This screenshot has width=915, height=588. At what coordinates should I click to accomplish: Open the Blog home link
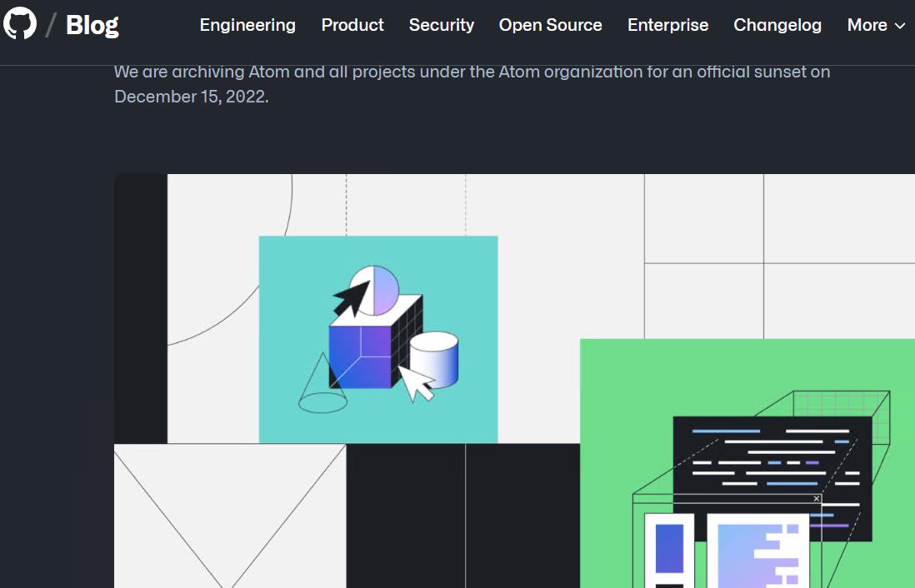click(92, 25)
